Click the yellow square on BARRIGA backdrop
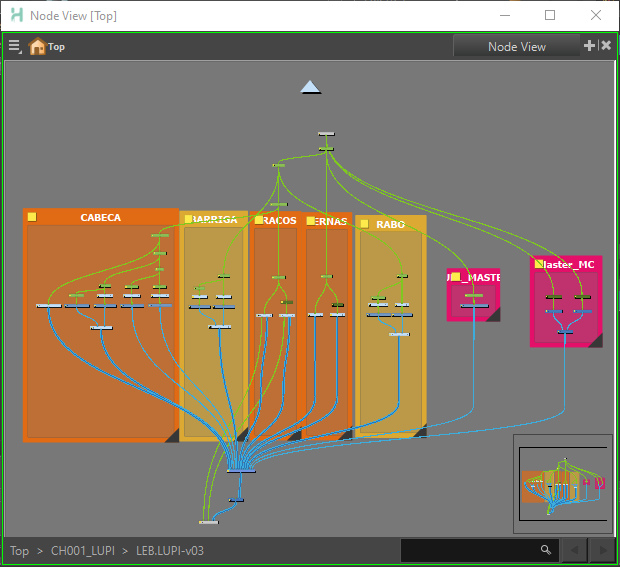 pos(187,219)
